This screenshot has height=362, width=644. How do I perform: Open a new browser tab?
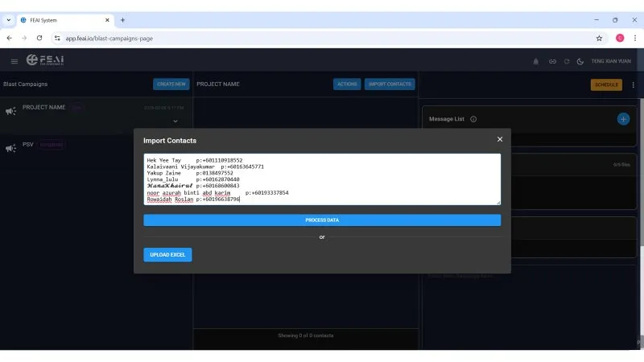(x=122, y=20)
